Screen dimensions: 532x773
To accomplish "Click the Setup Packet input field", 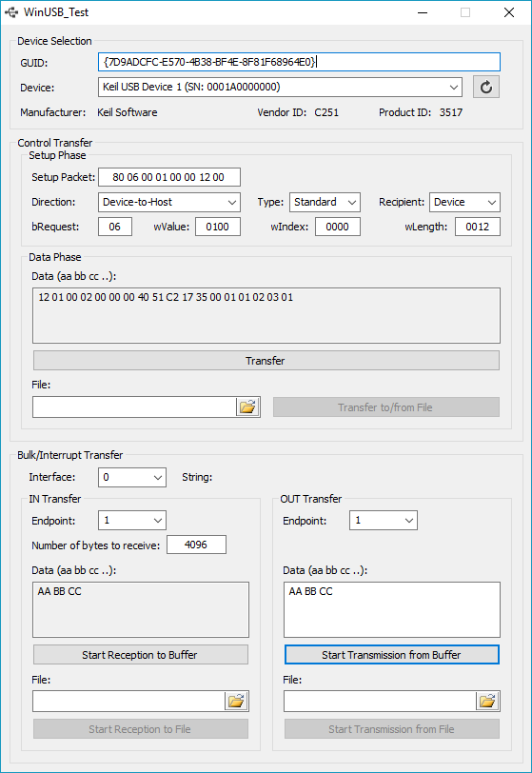I will click(x=169, y=177).
